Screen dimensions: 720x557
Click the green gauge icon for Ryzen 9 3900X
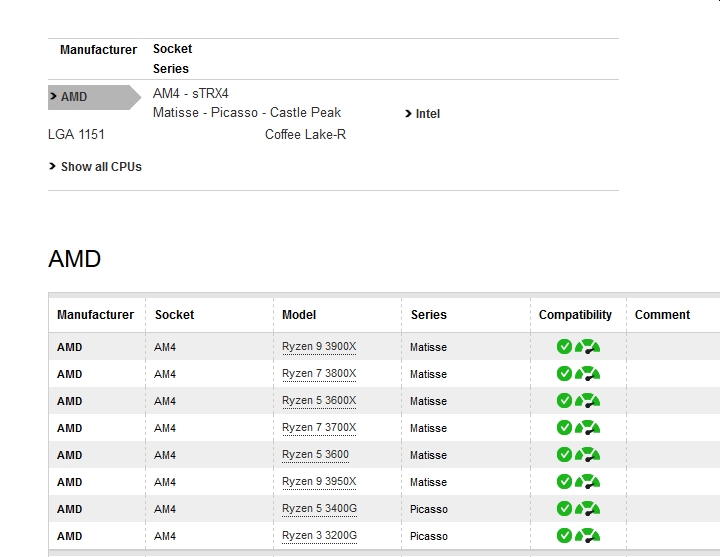click(x=587, y=347)
